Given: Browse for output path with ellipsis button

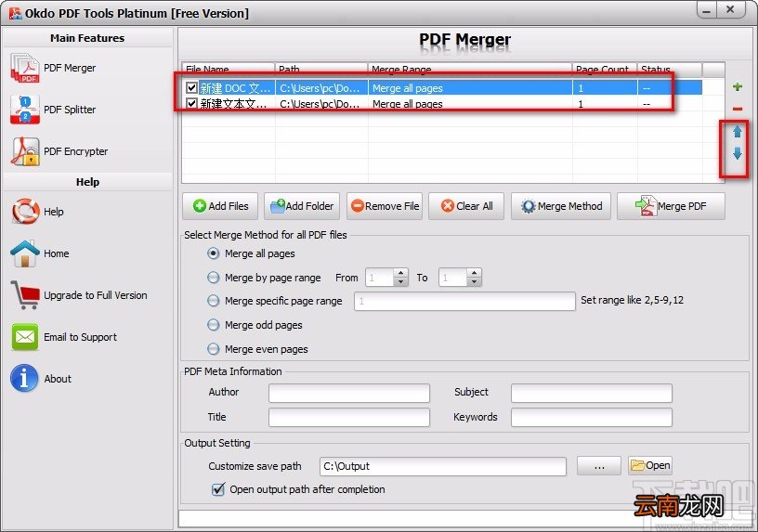Looking at the screenshot, I should 599,466.
